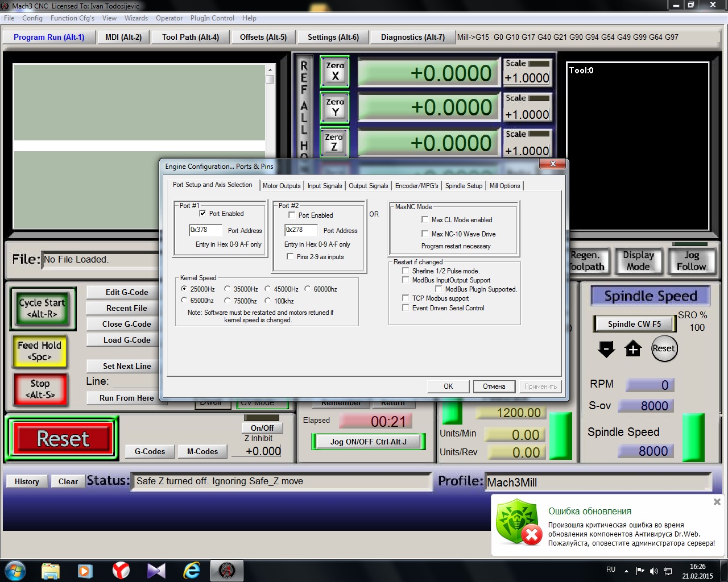Pick 60000hz kernel speed

(307, 289)
